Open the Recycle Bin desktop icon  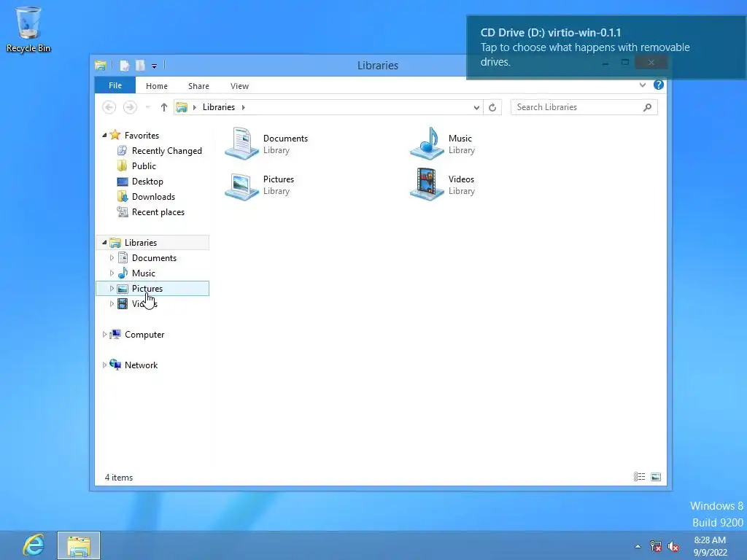28,29
